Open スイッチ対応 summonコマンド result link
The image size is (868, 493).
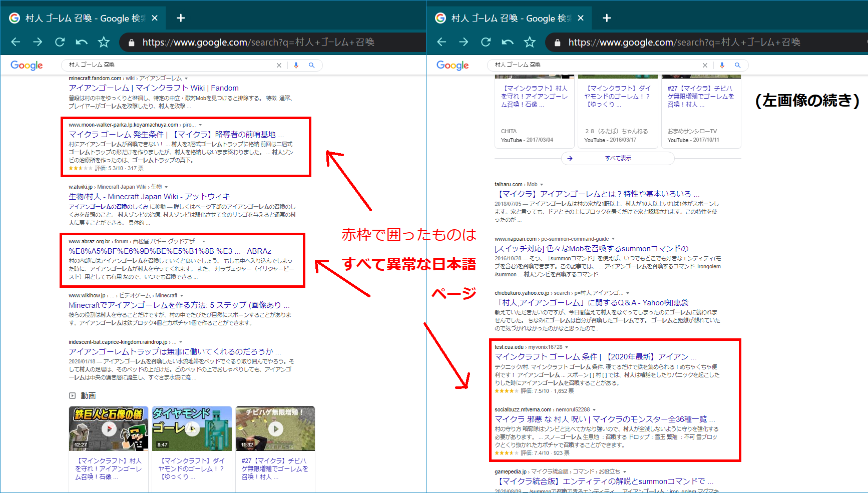coord(596,249)
